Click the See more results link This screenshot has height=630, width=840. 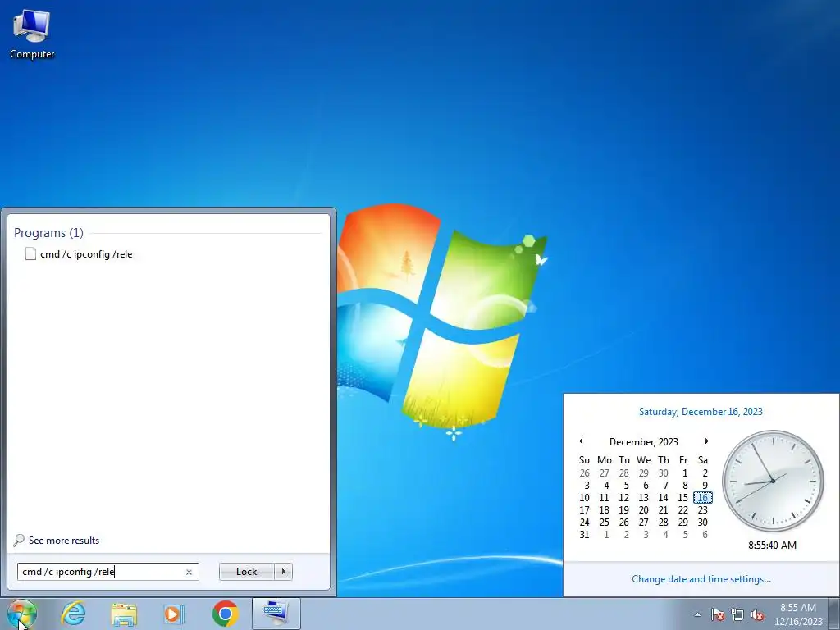pyautogui.click(x=64, y=540)
